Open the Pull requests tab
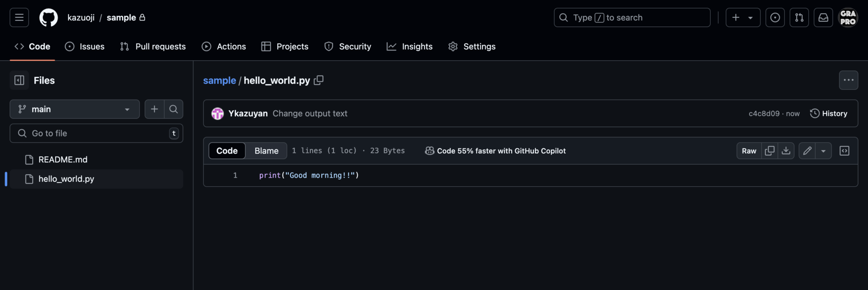868x290 pixels. pyautogui.click(x=153, y=47)
